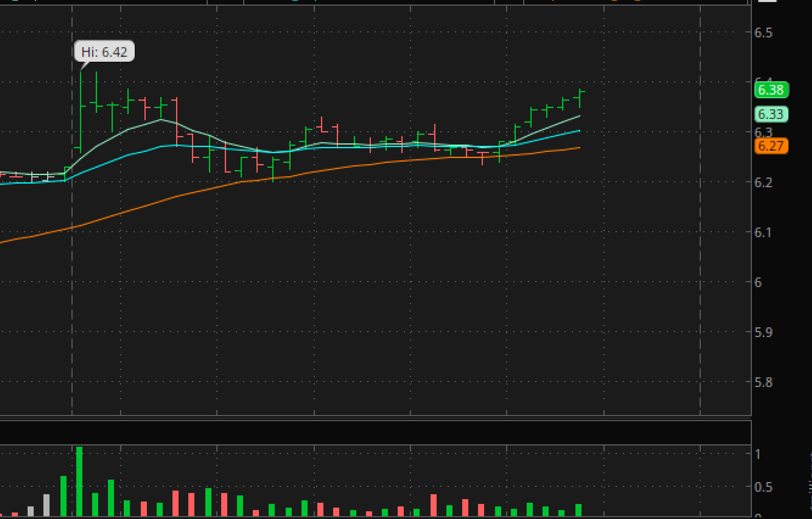The height and width of the screenshot is (519, 812).
Task: Select the most recent green price bar
Action: (580, 98)
